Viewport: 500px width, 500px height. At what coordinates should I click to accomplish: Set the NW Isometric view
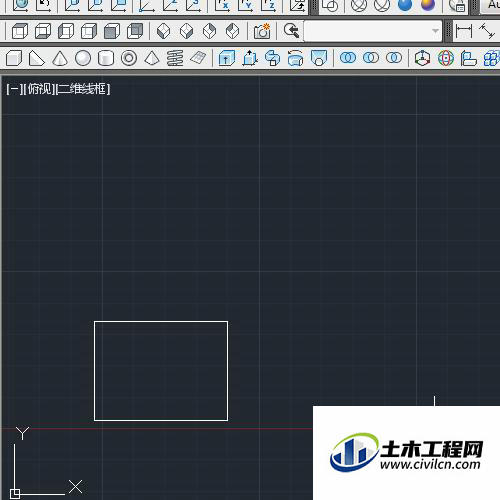tap(233, 32)
